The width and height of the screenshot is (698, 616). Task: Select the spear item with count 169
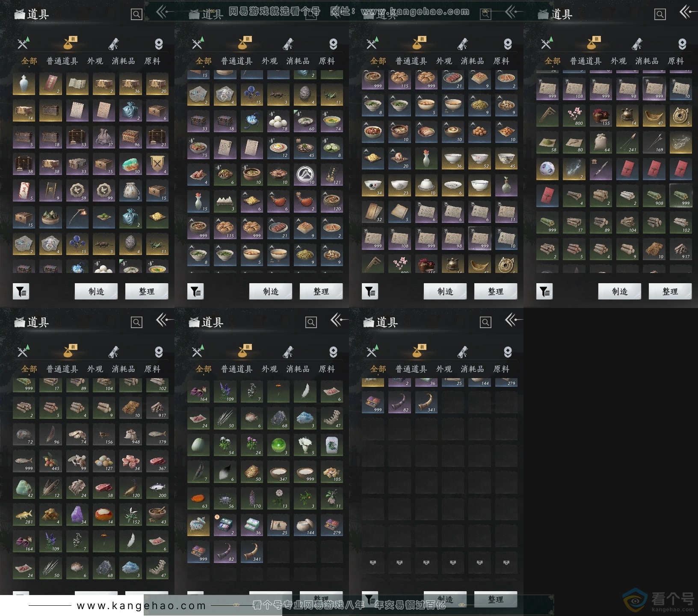pos(654,142)
